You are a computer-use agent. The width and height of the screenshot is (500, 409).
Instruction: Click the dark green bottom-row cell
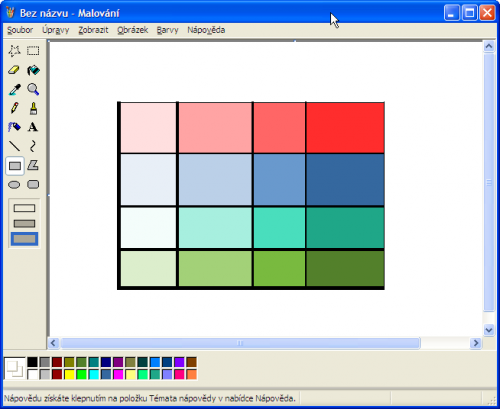(345, 268)
